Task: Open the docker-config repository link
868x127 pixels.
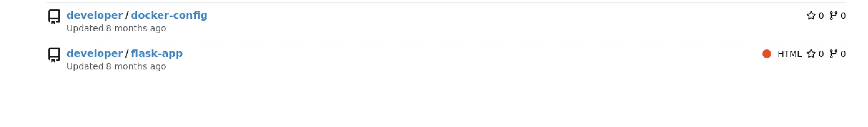Action: [x=169, y=16]
